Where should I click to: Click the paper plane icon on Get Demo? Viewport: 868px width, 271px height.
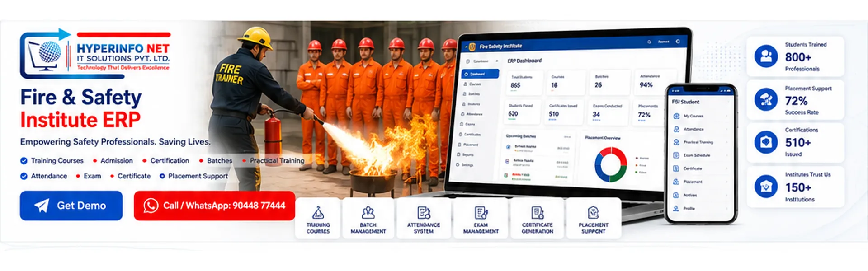pyautogui.click(x=42, y=206)
